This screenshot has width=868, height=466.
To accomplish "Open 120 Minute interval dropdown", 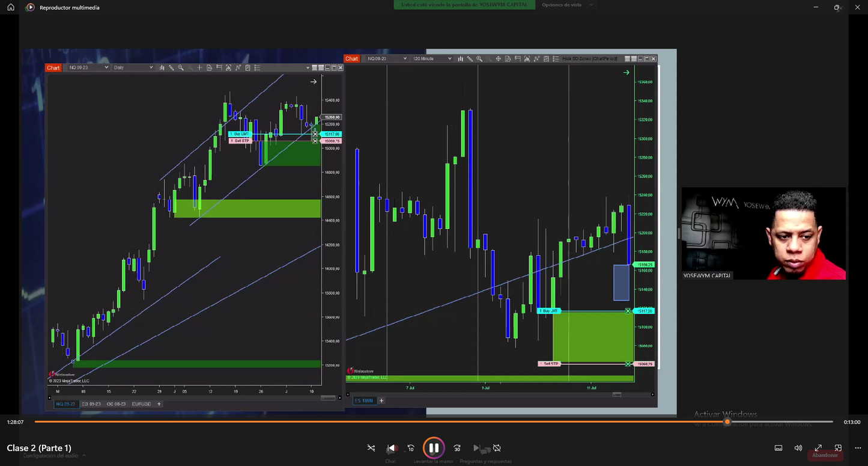I will pos(432,59).
